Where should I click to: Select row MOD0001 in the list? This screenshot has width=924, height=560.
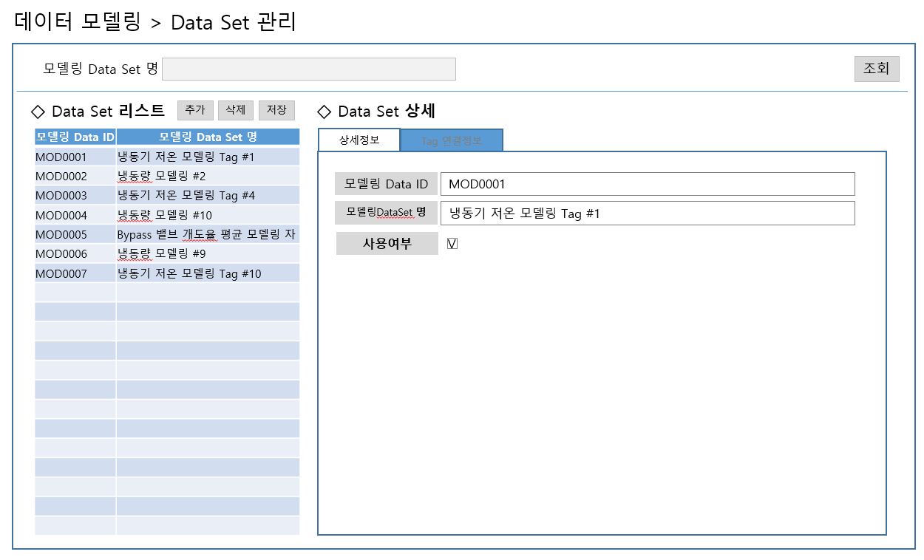tap(166, 157)
